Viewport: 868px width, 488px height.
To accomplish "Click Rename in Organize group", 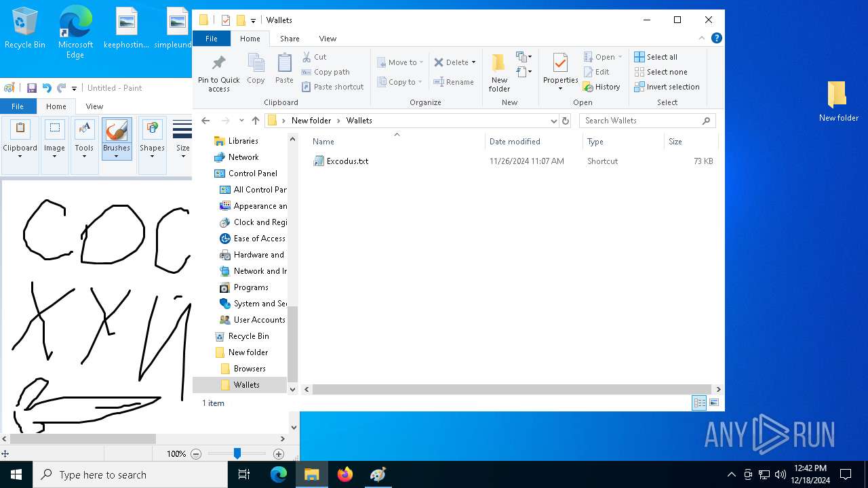I will click(x=454, y=82).
